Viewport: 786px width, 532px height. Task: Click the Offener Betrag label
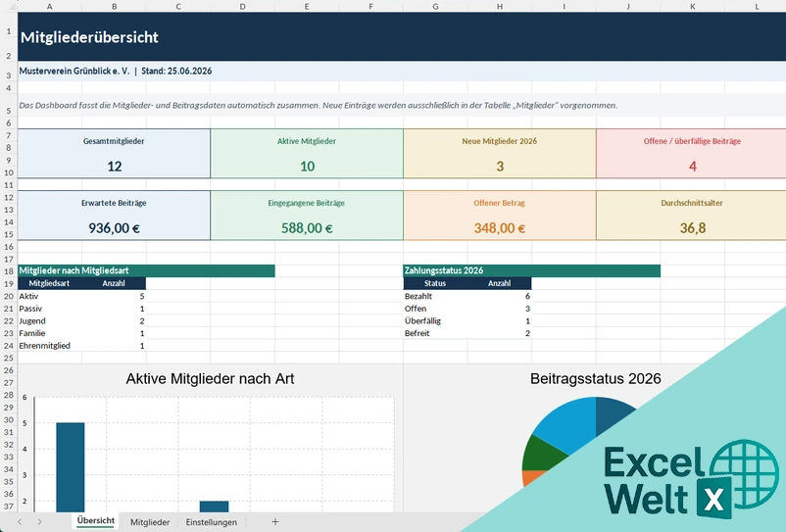pos(499,203)
